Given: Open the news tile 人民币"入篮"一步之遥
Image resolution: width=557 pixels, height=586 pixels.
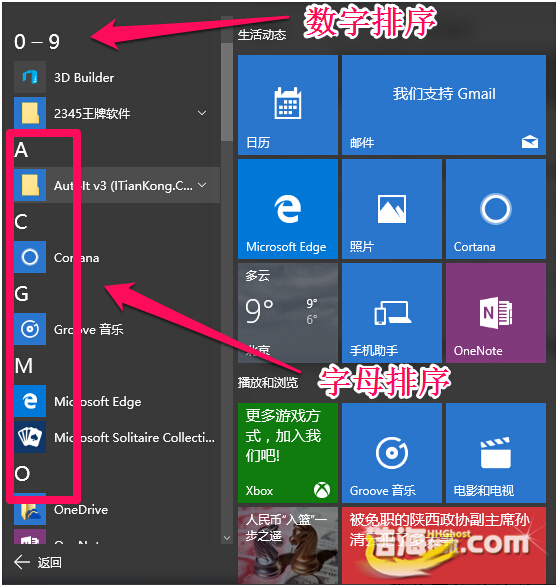Looking at the screenshot, I should point(288,545).
